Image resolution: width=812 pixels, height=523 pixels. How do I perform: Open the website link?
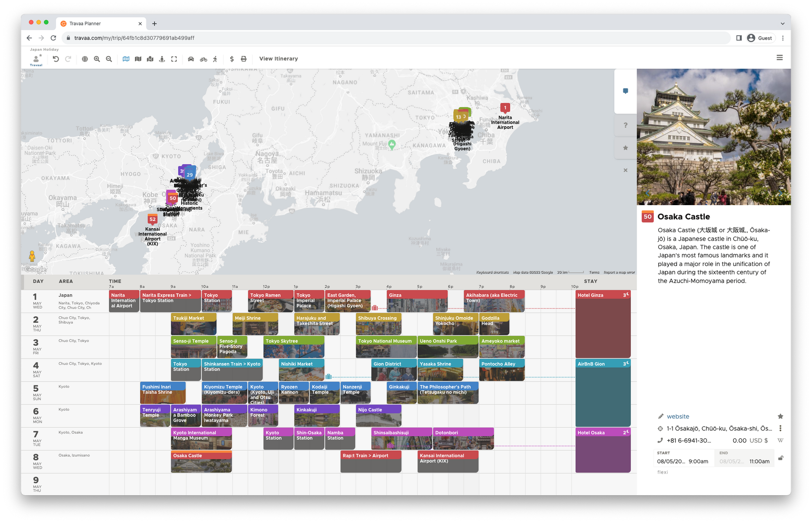tap(678, 416)
